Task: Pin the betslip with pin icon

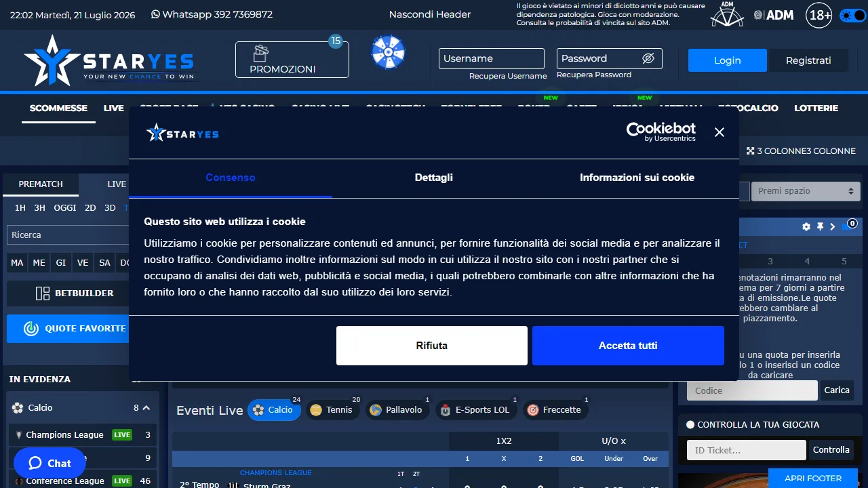Action: [x=820, y=227]
